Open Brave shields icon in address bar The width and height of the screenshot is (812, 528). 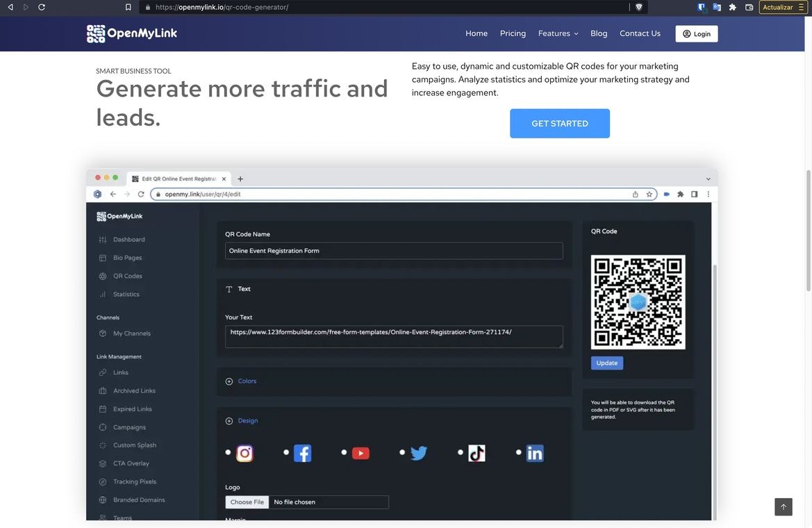tap(638, 7)
